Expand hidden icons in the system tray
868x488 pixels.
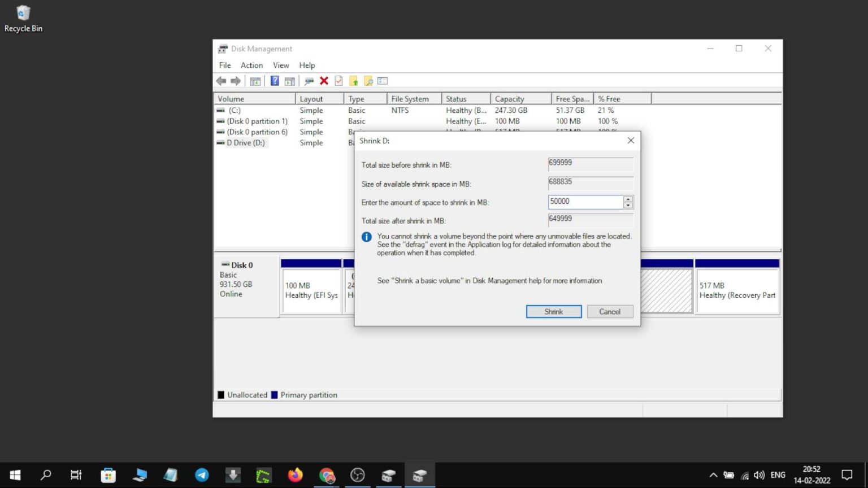[713, 475]
